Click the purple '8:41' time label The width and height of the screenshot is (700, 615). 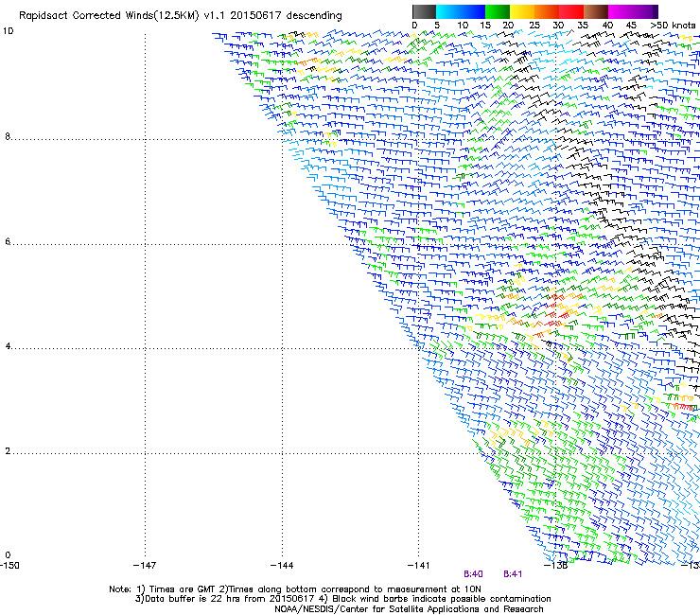pyautogui.click(x=513, y=574)
